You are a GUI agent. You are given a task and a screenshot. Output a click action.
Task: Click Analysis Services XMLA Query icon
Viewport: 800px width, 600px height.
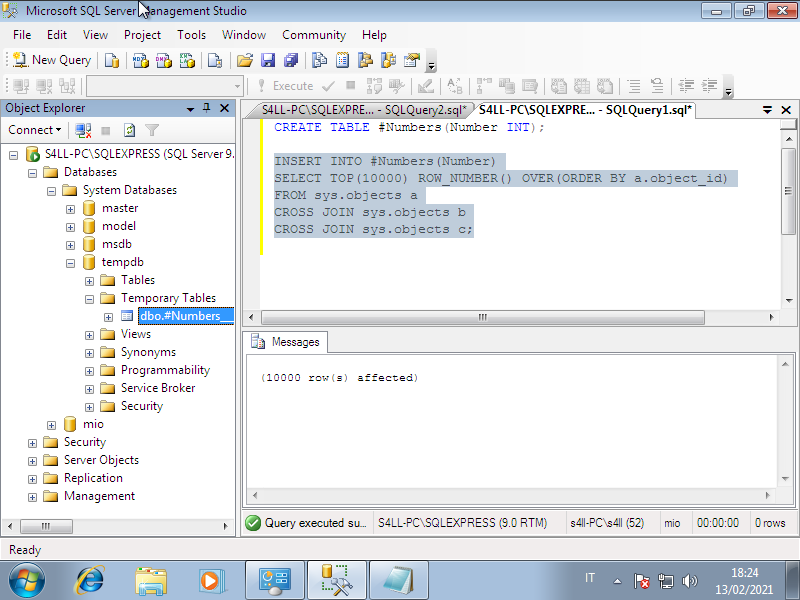[x=187, y=60]
